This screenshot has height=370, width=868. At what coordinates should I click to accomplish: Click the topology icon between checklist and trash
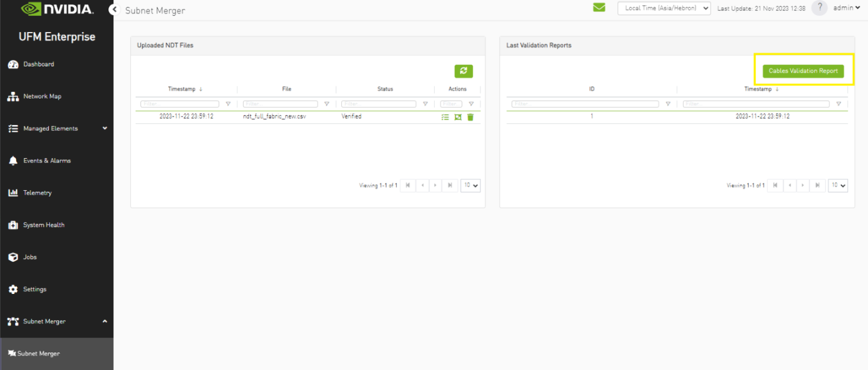click(x=458, y=117)
